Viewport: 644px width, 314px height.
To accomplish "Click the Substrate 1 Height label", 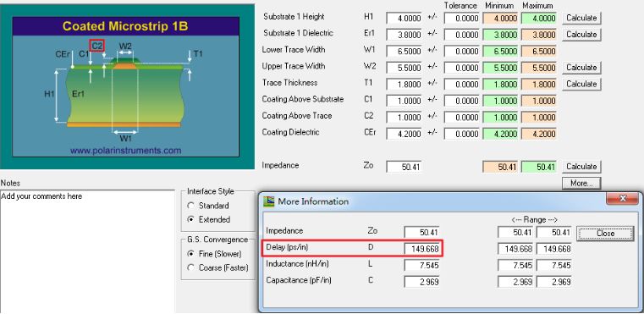I will click(294, 17).
